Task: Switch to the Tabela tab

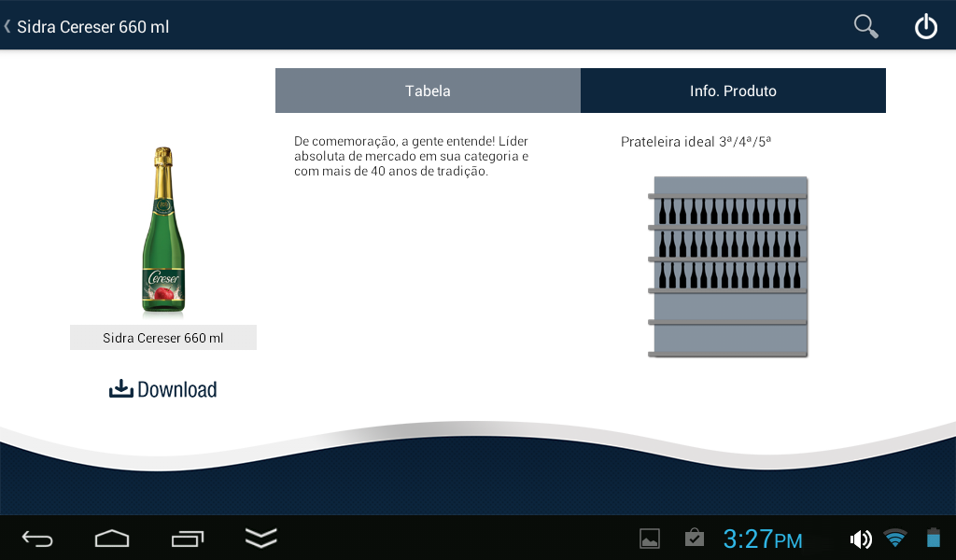Action: (428, 91)
